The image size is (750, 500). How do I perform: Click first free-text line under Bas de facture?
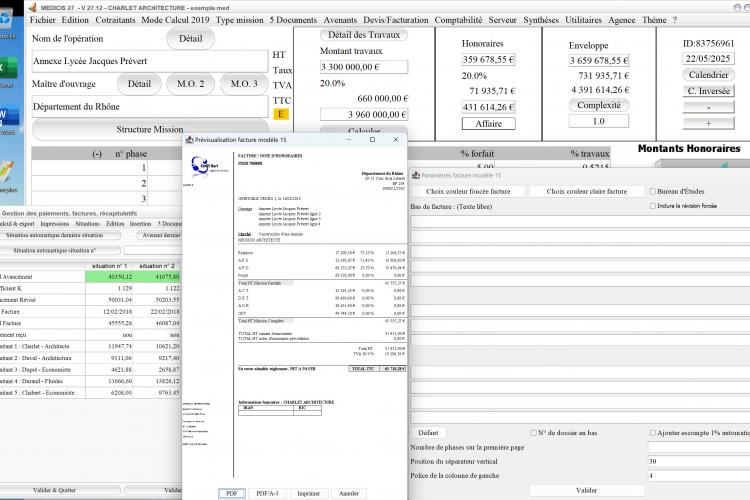point(580,222)
